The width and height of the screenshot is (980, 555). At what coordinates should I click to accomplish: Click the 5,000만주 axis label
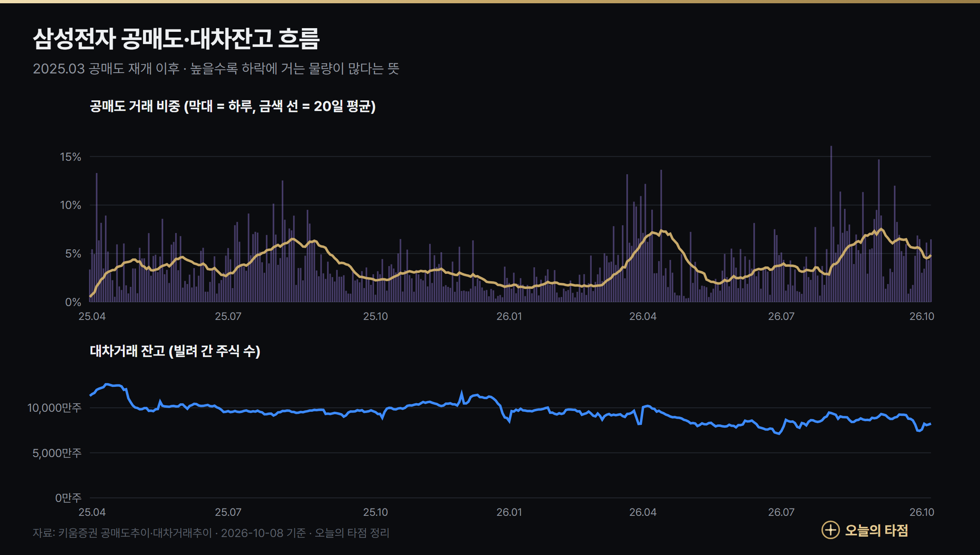(57, 453)
